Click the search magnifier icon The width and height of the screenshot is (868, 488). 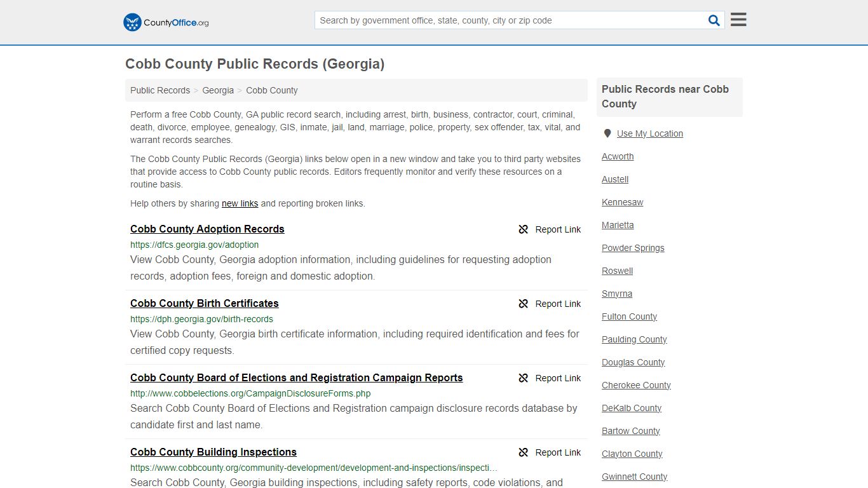click(714, 20)
